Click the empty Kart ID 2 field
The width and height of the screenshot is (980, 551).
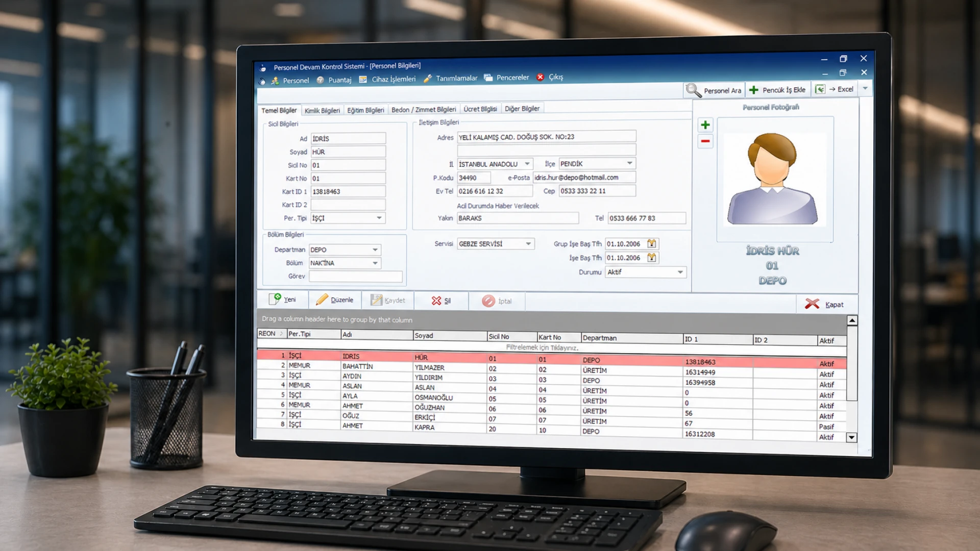(x=349, y=205)
